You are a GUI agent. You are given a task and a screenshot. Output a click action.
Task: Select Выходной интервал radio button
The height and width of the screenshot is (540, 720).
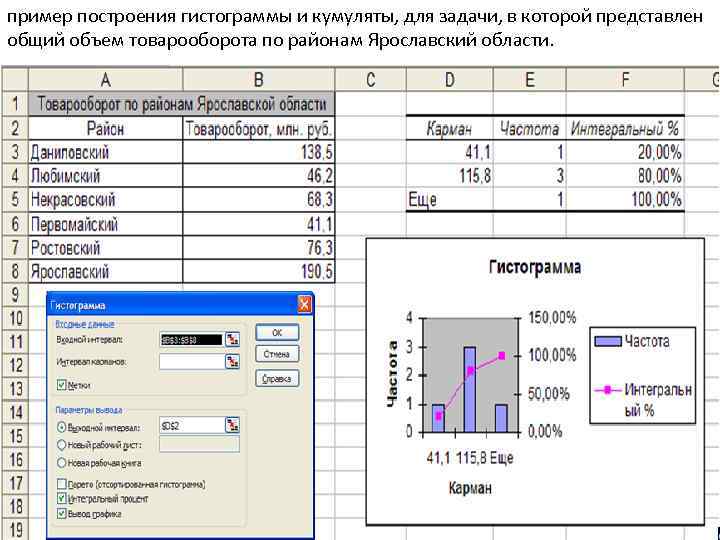coord(62,427)
